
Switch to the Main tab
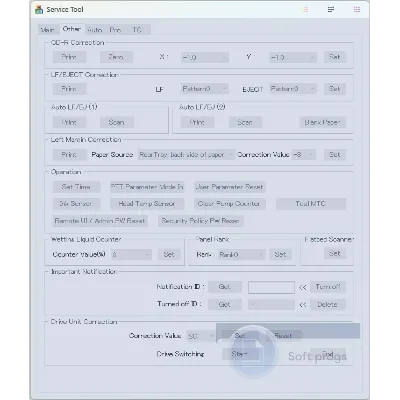click(47, 30)
